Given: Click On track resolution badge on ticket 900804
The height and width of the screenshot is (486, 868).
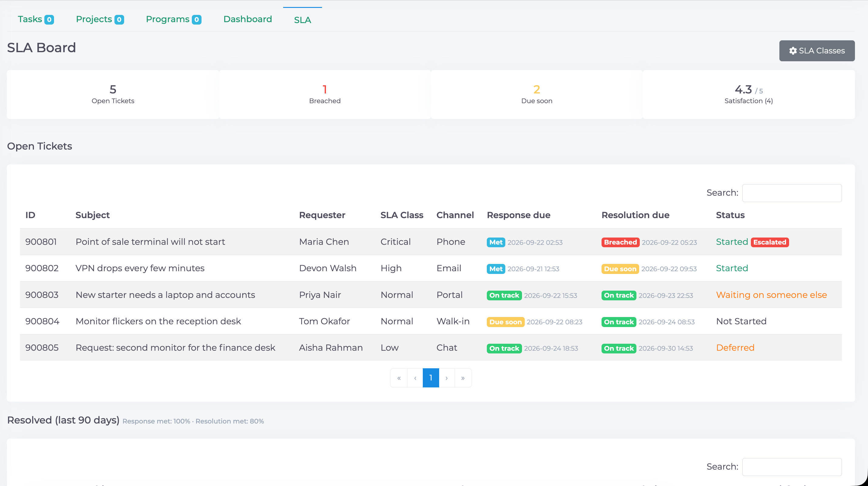Looking at the screenshot, I should click(619, 322).
